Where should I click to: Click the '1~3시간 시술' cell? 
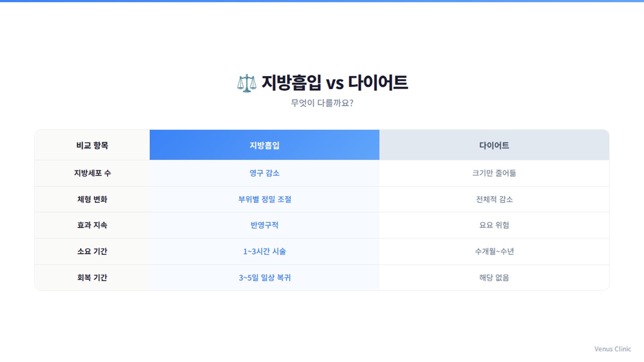pyautogui.click(x=265, y=252)
